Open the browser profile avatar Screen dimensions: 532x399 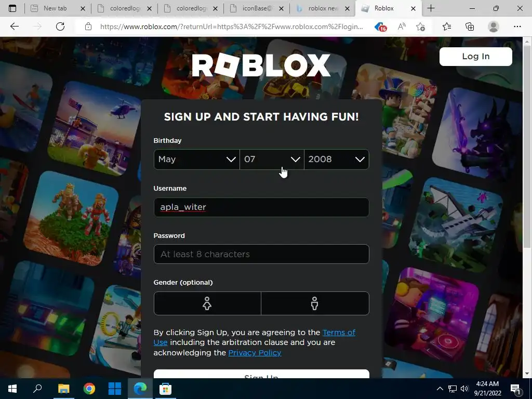493,26
